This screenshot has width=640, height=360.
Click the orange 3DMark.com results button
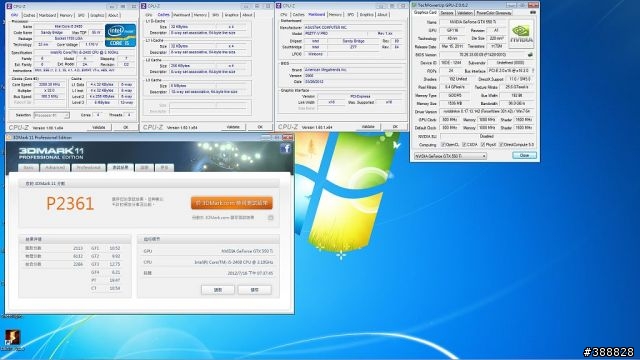point(231,203)
